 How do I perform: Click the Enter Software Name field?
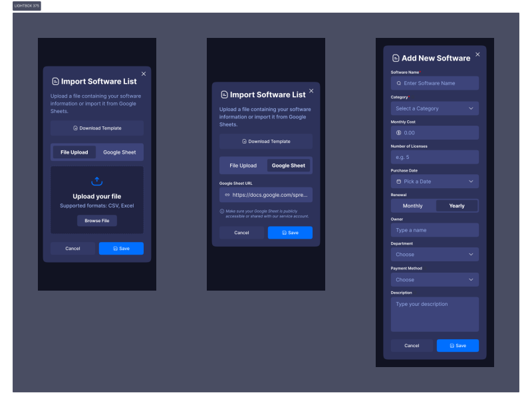(435, 83)
